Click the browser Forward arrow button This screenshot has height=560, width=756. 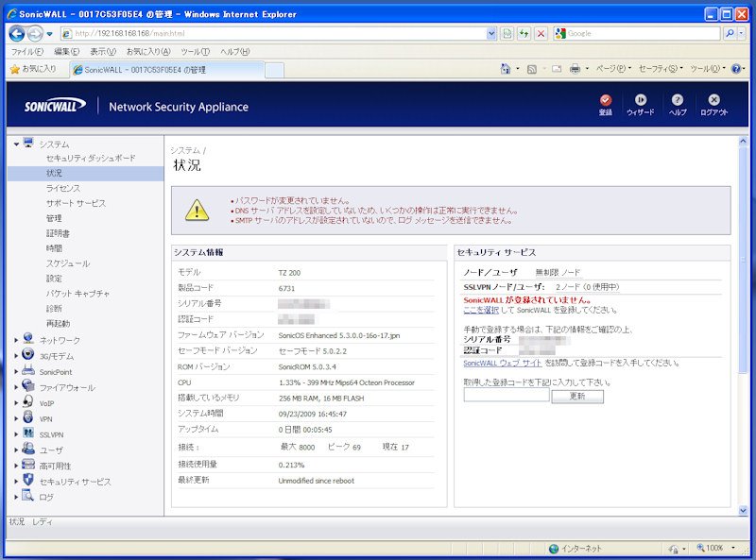tap(35, 33)
